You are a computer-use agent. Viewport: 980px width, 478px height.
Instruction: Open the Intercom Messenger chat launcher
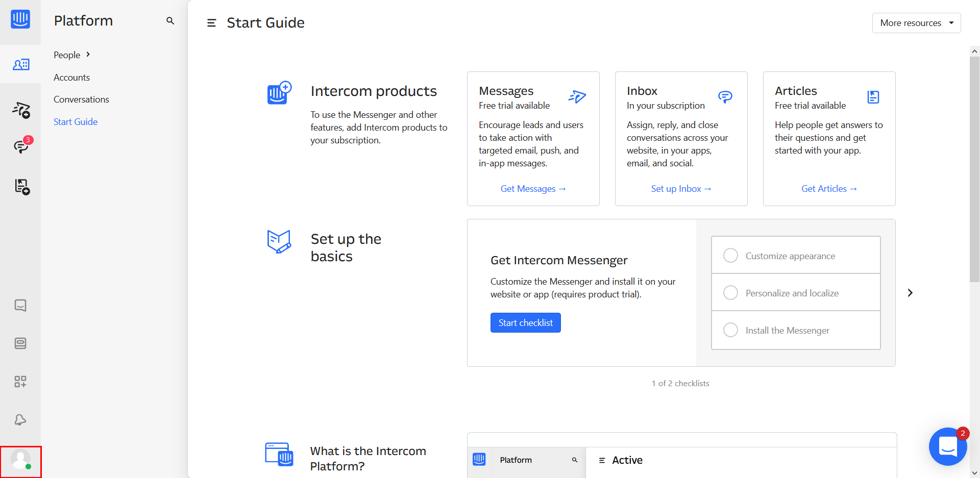948,446
